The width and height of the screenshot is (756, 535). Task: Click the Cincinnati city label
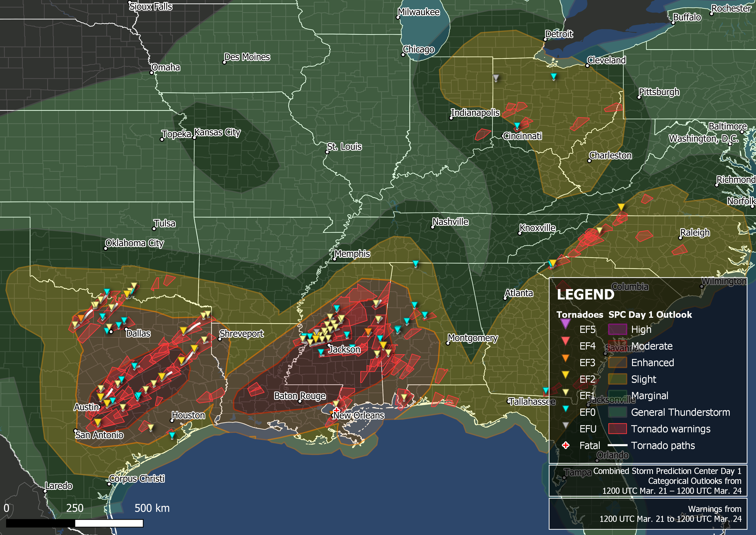point(523,136)
